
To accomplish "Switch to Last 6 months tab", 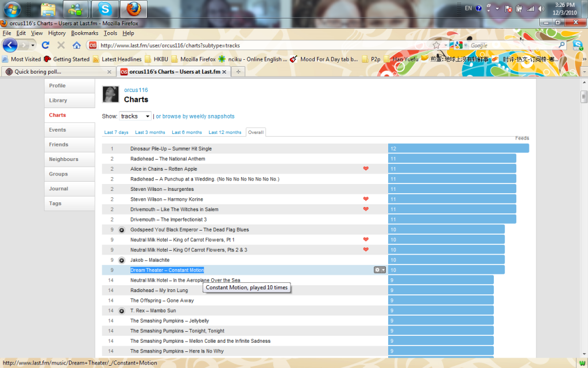I will click(187, 132).
